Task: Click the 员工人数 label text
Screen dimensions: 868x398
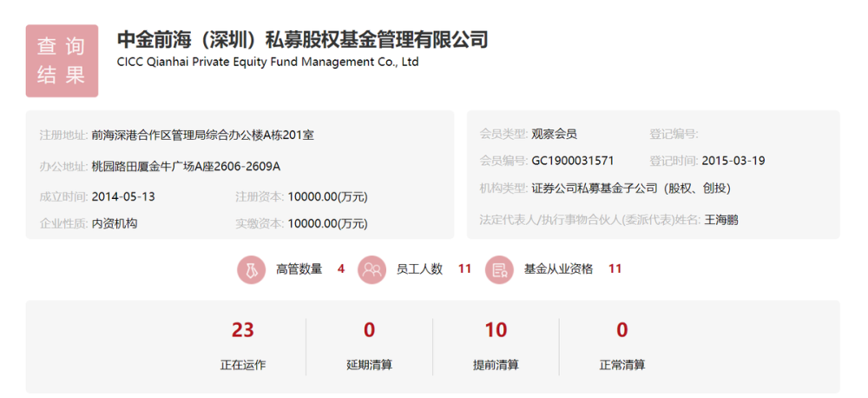Action: coord(419,269)
